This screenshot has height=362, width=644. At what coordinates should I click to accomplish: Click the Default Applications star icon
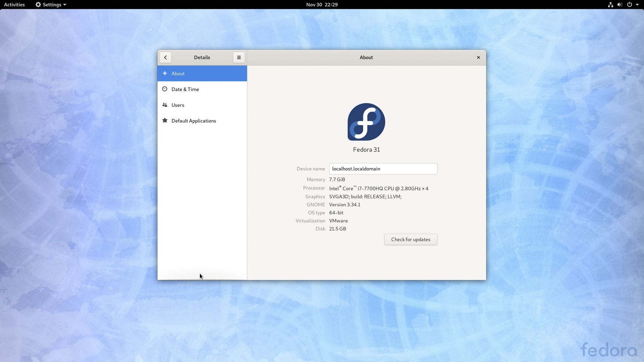point(165,120)
